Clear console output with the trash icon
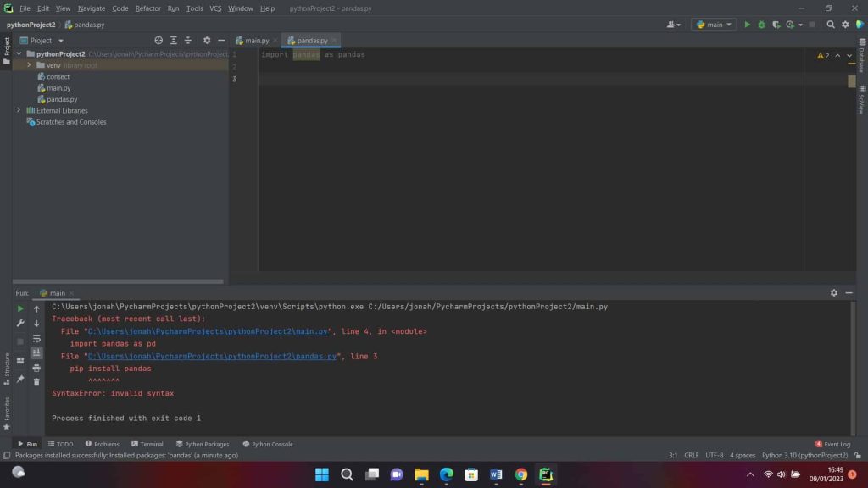This screenshot has width=868, height=488. [x=36, y=382]
